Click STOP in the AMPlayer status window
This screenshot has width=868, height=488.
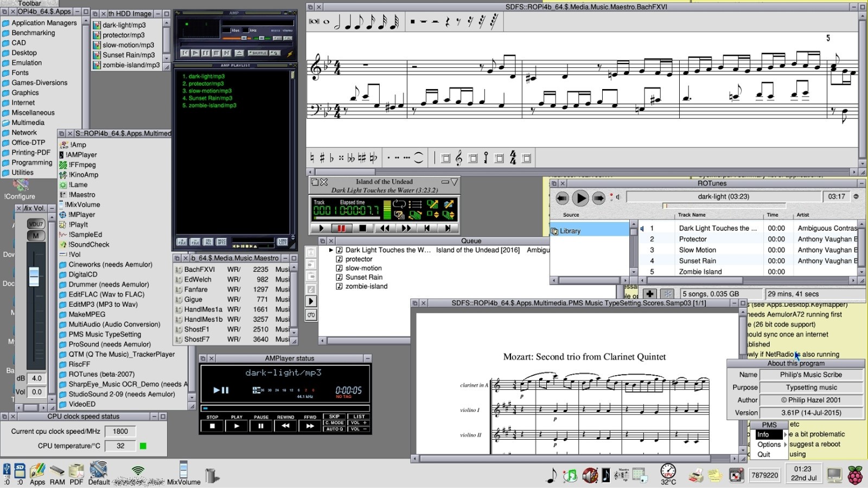tap(212, 426)
